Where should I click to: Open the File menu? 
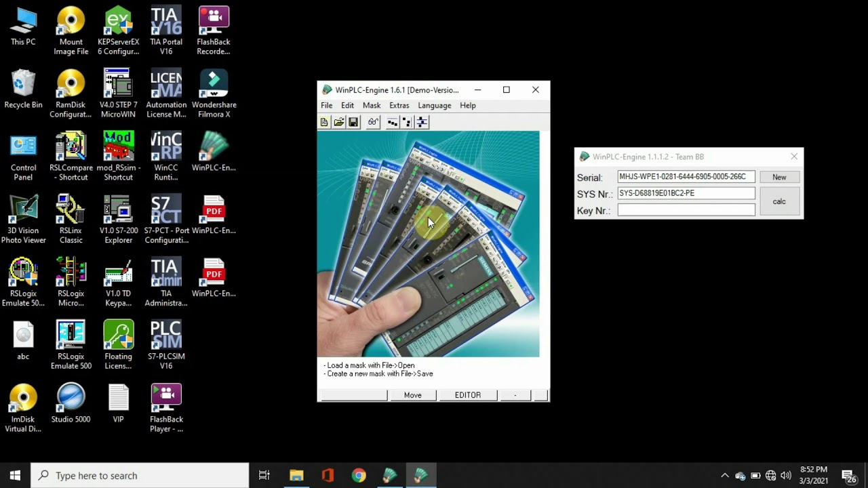coord(327,106)
